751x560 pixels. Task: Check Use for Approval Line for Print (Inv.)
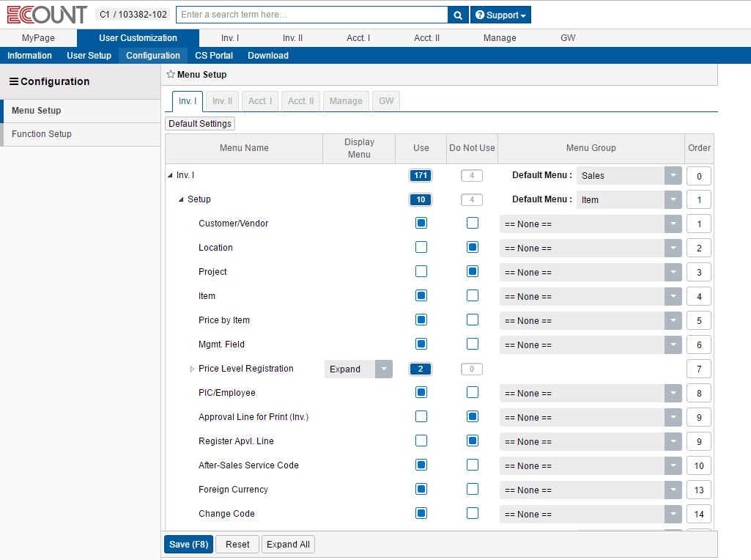tap(421, 416)
